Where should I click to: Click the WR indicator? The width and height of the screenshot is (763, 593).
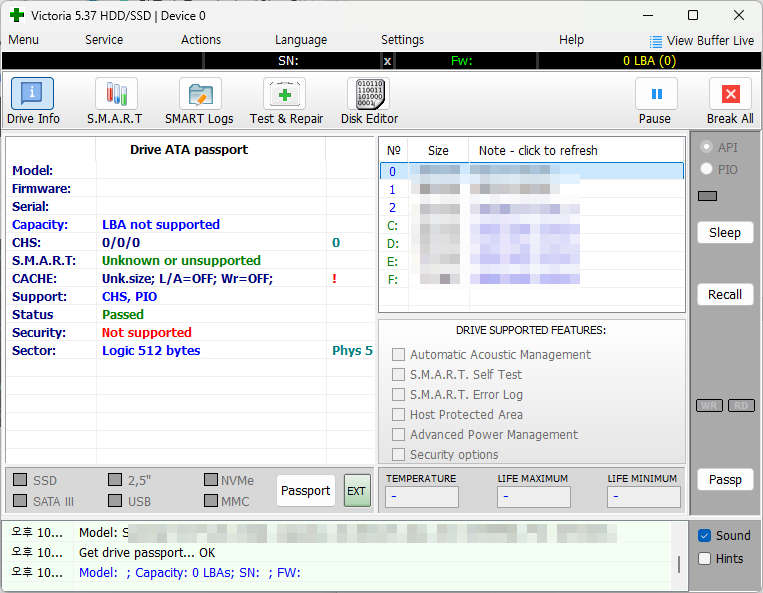click(x=709, y=405)
